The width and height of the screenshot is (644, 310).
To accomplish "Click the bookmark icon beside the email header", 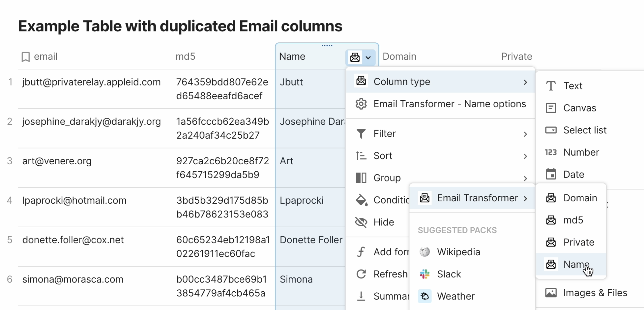I will coord(25,57).
